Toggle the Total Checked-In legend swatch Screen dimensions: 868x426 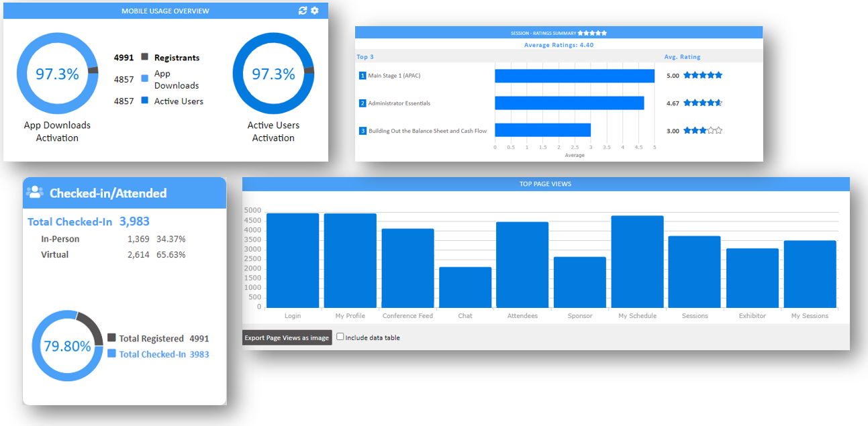pyautogui.click(x=111, y=354)
